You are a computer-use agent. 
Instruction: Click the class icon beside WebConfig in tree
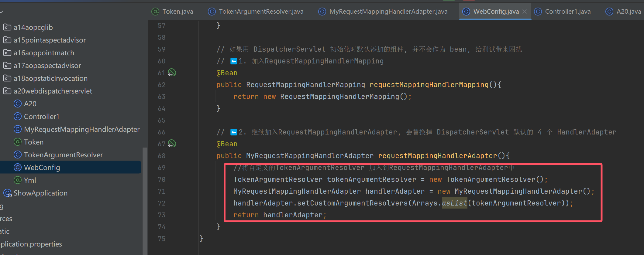(18, 168)
